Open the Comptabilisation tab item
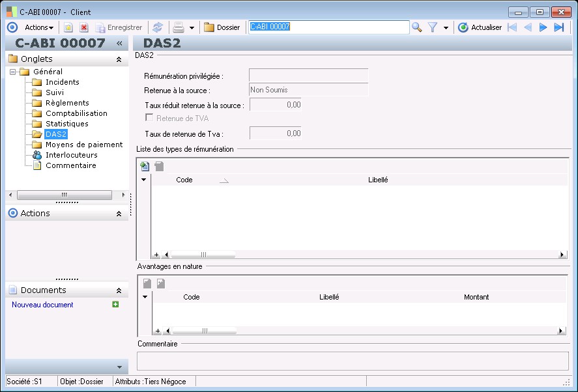The height and width of the screenshot is (392, 578). click(76, 113)
